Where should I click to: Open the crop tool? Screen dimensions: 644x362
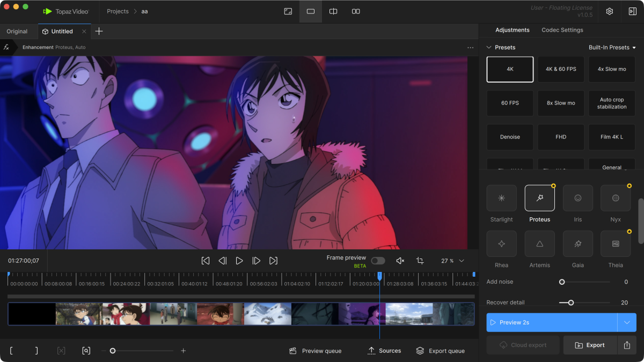(420, 261)
